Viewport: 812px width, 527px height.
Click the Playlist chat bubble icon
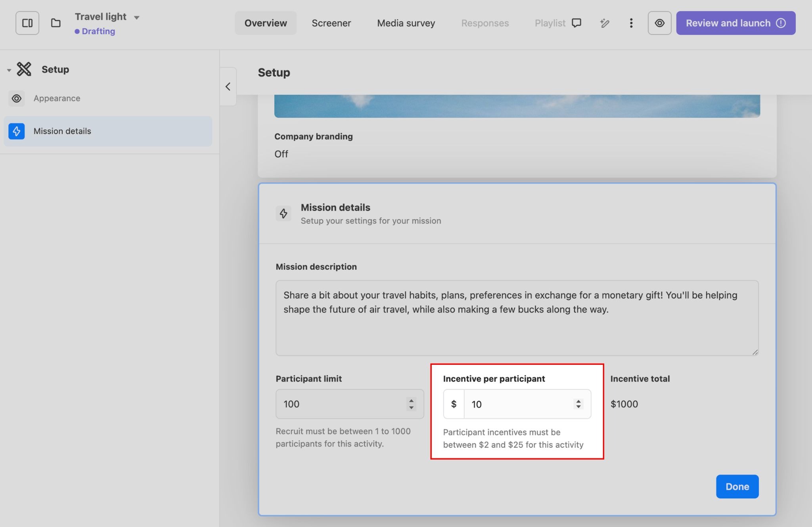pyautogui.click(x=576, y=23)
